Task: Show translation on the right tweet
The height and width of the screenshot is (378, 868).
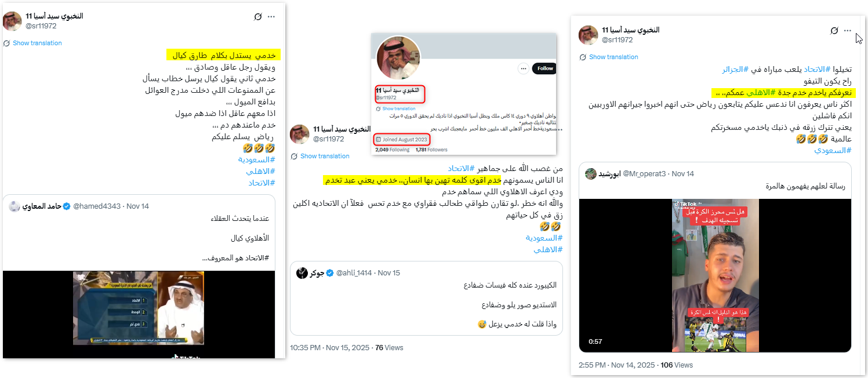Action: click(613, 57)
